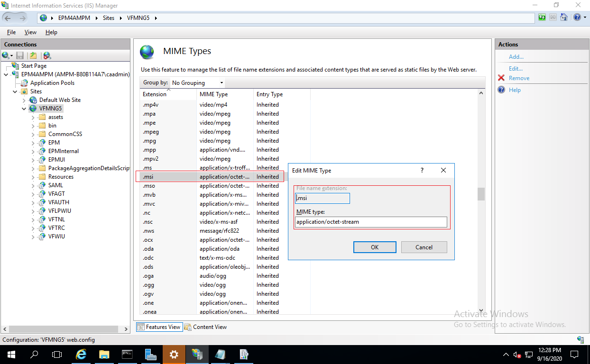This screenshot has height=364, width=590.
Task: Click the blue Help question icon in Actions
Action: 501,90
